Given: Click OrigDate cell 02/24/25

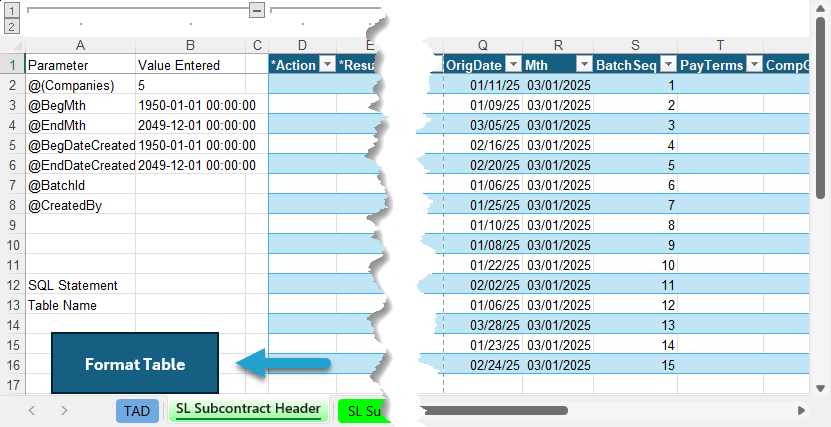Looking at the screenshot, I should pos(483,365).
